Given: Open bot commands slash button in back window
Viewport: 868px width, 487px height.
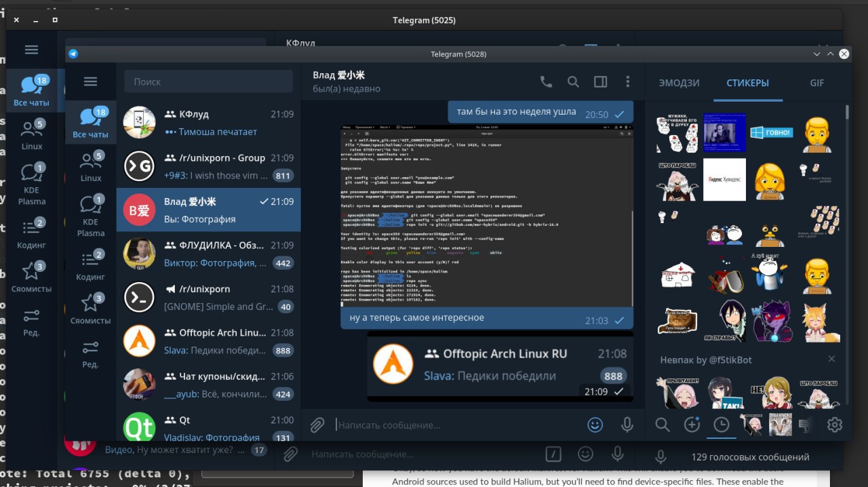Looking at the screenshot, I should pos(554,454).
